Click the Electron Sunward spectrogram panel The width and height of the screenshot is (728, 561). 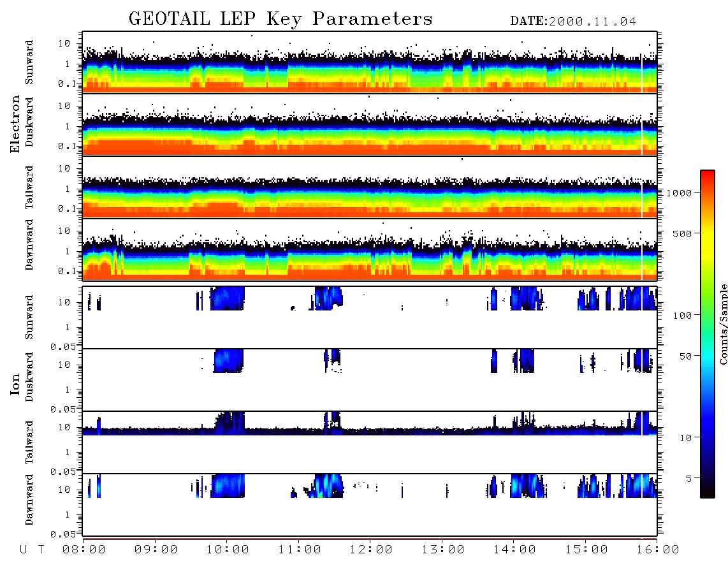click(370, 62)
